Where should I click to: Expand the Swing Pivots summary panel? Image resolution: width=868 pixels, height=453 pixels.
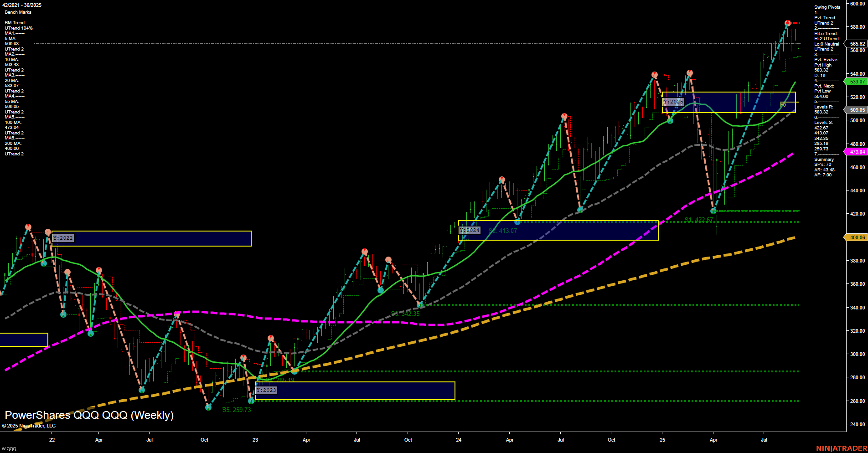coord(826,7)
